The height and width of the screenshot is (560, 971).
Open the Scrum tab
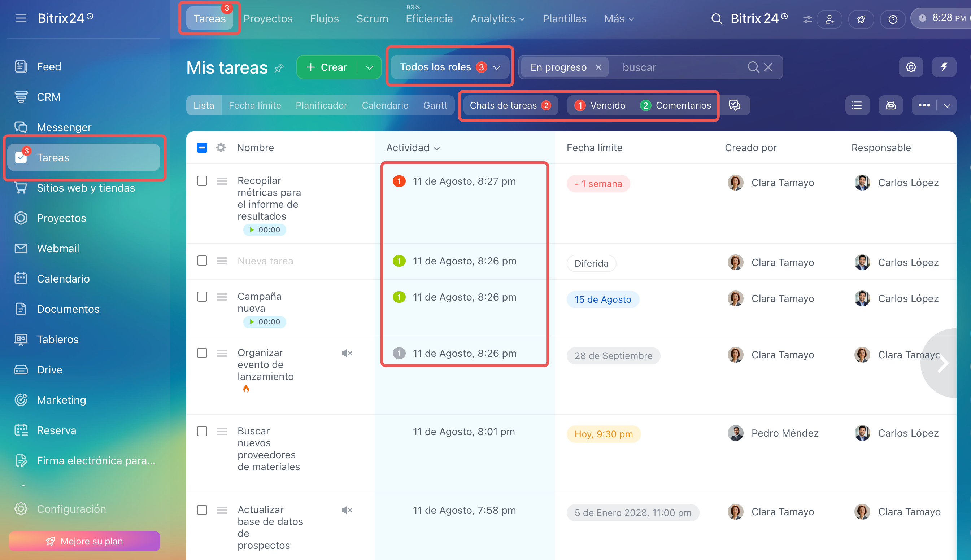[x=372, y=19]
